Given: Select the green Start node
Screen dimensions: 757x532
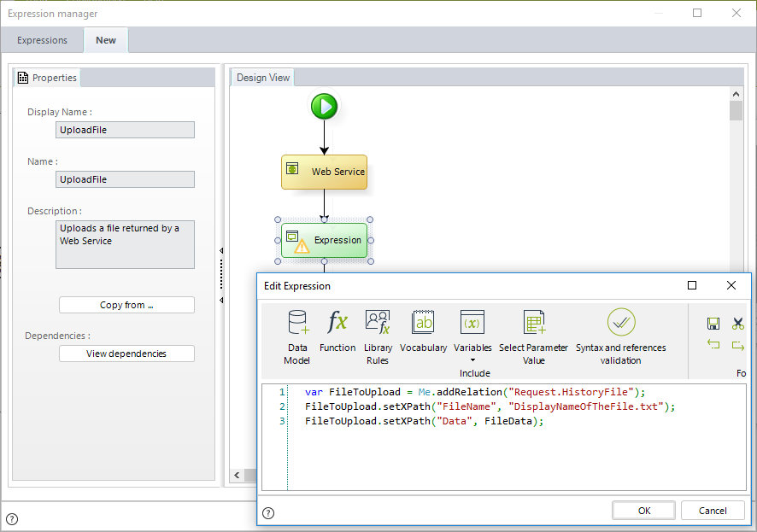Looking at the screenshot, I should tap(324, 106).
